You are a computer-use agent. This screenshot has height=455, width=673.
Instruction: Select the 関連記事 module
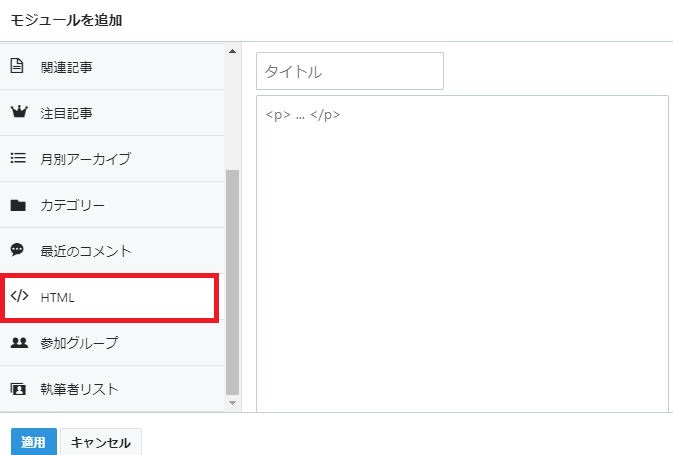[x=112, y=67]
